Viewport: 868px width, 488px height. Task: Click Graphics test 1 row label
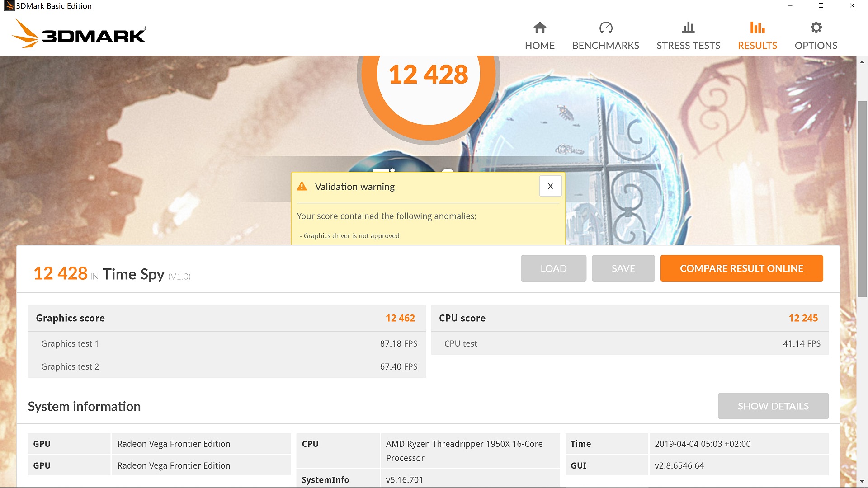70,343
